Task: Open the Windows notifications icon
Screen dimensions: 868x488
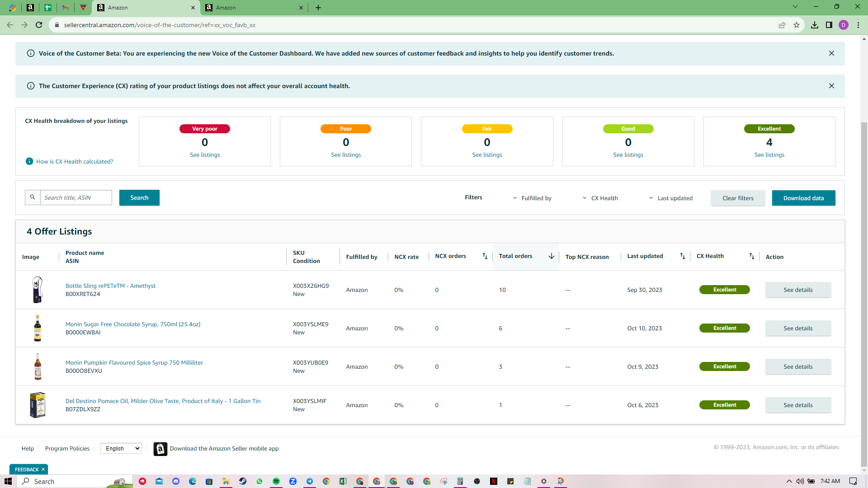Action: (853, 481)
